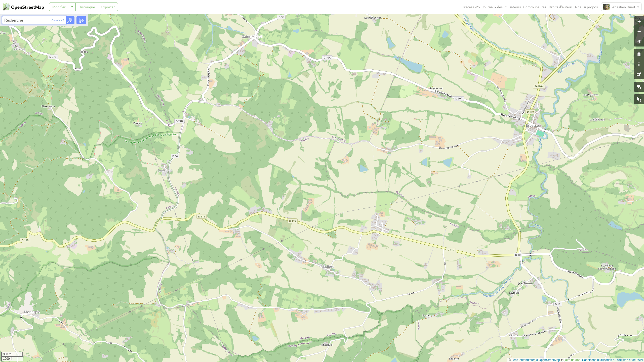Zoom in on the map
This screenshot has height=362, width=644.
pyautogui.click(x=639, y=21)
